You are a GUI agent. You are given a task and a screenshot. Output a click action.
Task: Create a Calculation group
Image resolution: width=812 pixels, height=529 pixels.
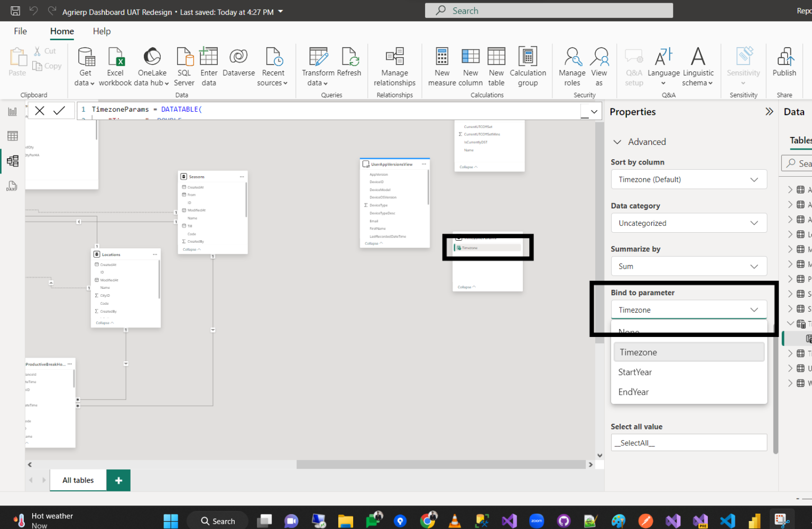(527, 65)
